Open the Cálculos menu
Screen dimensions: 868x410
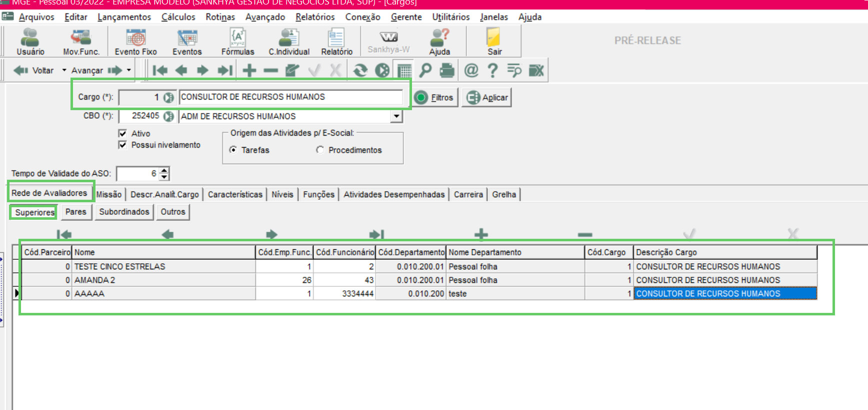[x=178, y=17]
